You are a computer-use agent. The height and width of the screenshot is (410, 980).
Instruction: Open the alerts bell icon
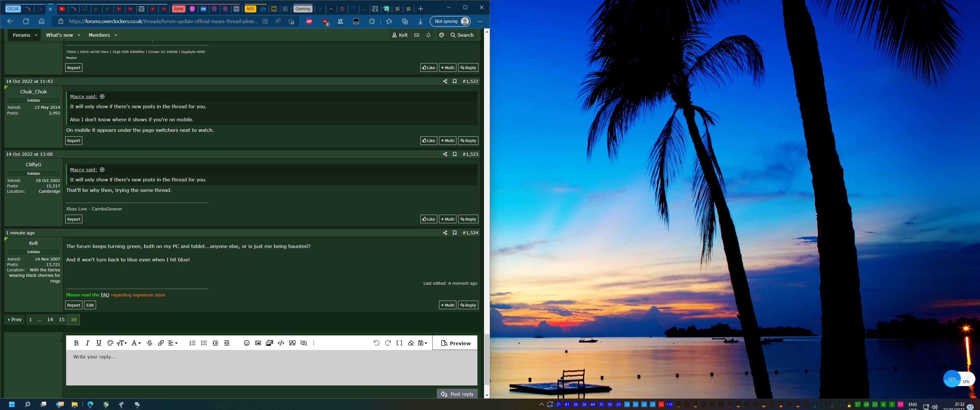(428, 35)
